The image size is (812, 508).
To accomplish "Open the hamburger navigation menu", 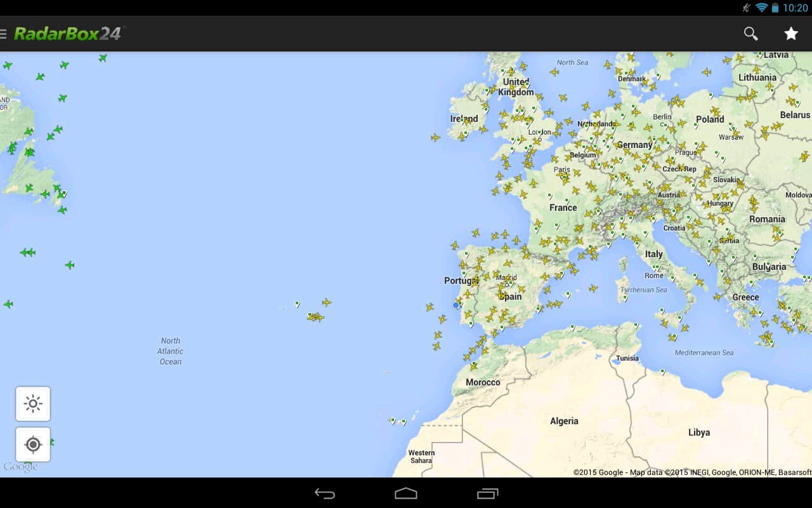I will coord(4,34).
